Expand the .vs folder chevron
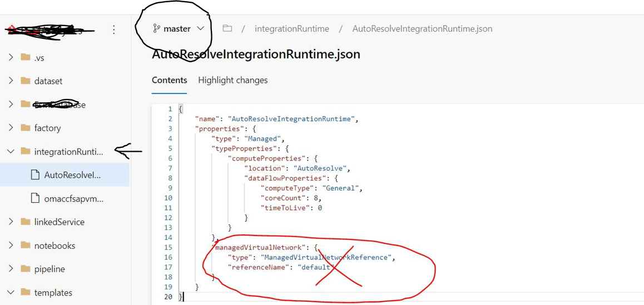Viewport: 644px width, 305px height. 11,57
